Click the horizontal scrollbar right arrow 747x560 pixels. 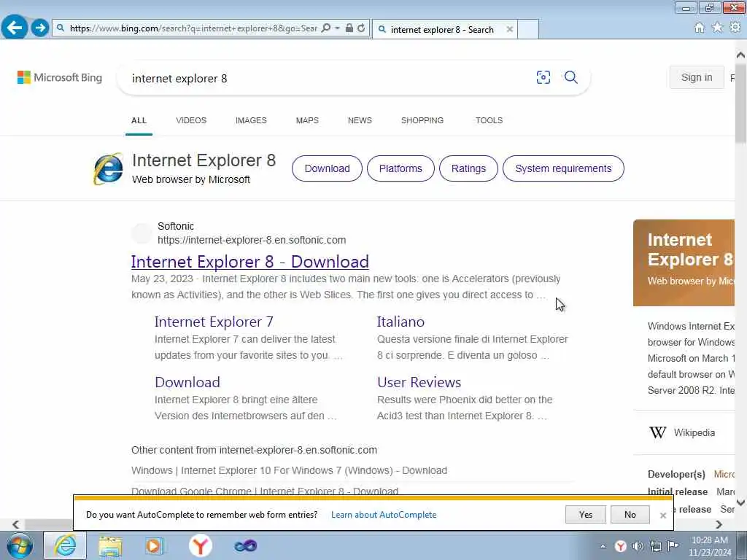(x=719, y=524)
